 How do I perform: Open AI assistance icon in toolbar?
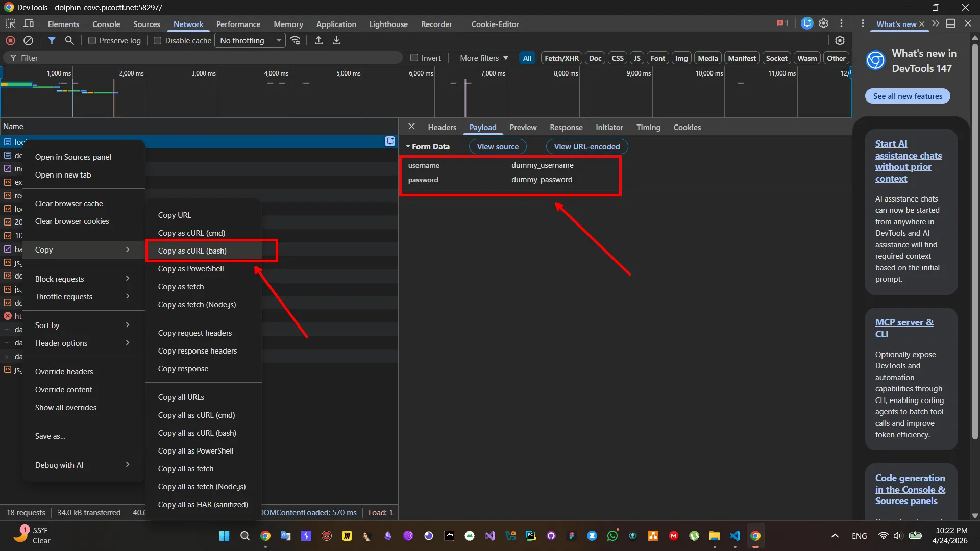(807, 23)
